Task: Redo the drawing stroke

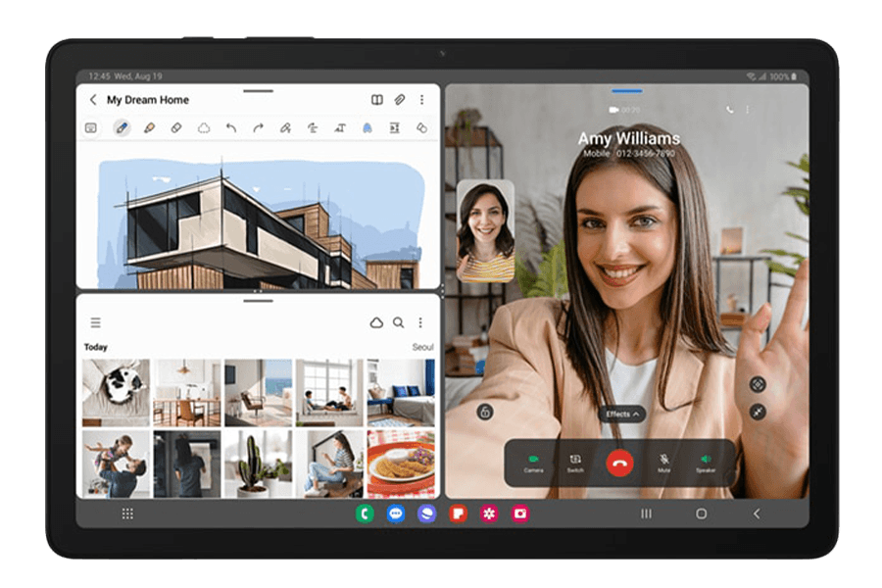Action: coord(259,127)
